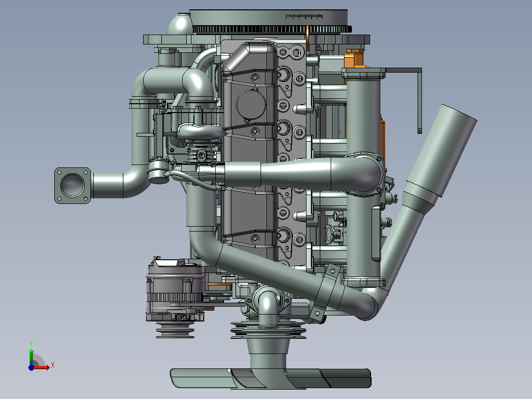This screenshot has height=399, width=532.
Task: Select the square four-bolt pipe flange
Action: click(x=73, y=185)
